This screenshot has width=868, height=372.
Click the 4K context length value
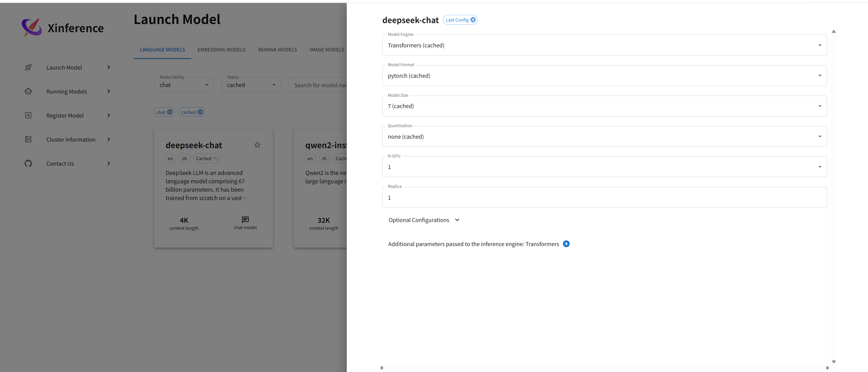pos(184,220)
